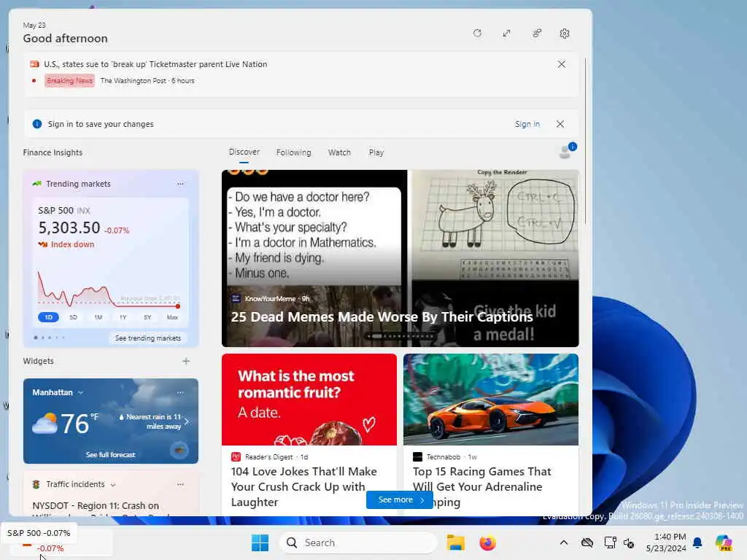The width and height of the screenshot is (747, 560).
Task: Close the sign in notification bar
Action: [560, 124]
